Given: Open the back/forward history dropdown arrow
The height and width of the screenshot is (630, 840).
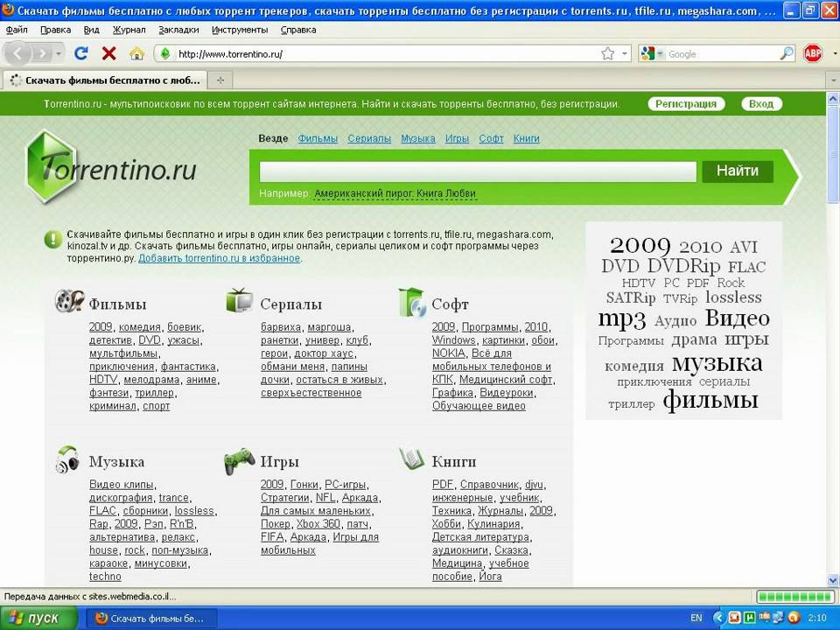Looking at the screenshot, I should pyautogui.click(x=59, y=53).
